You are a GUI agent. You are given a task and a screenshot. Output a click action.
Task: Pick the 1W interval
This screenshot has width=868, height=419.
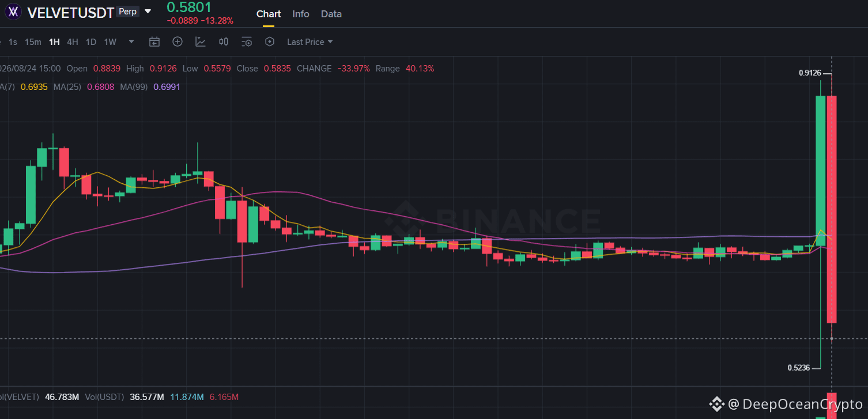110,41
